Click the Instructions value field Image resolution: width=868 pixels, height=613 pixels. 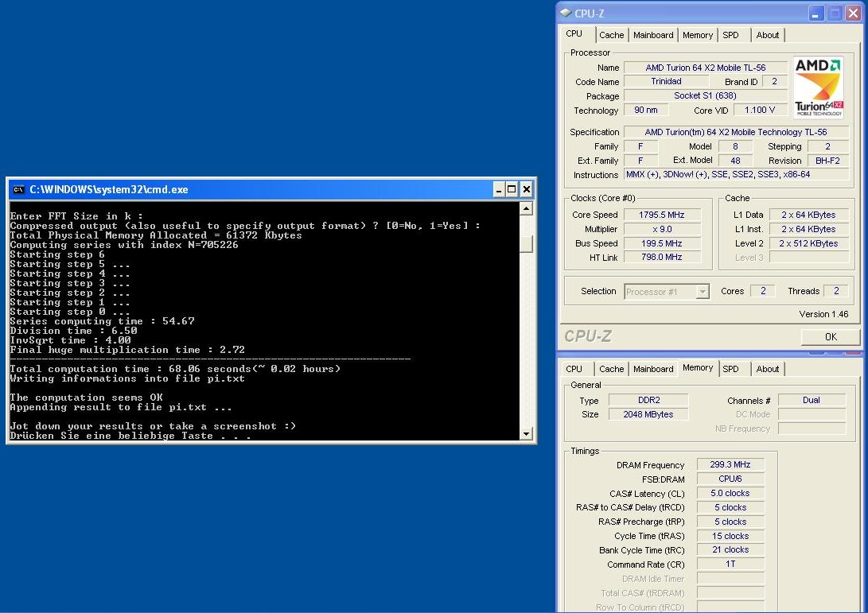pos(736,175)
